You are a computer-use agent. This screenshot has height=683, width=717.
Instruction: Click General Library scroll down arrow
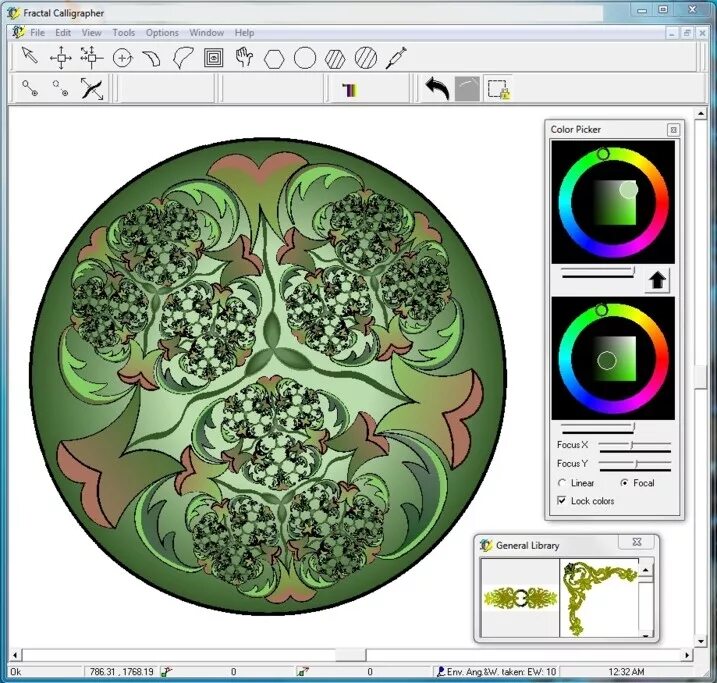tap(646, 635)
